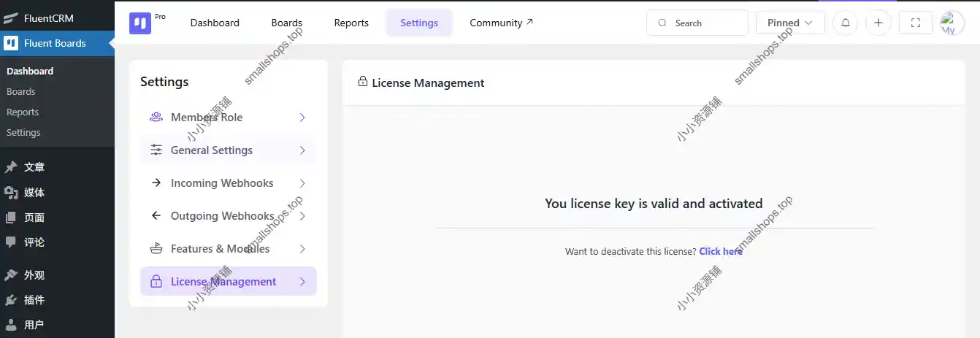The image size is (980, 338).
Task: Open FluentCRM menu item
Action: click(x=57, y=18)
